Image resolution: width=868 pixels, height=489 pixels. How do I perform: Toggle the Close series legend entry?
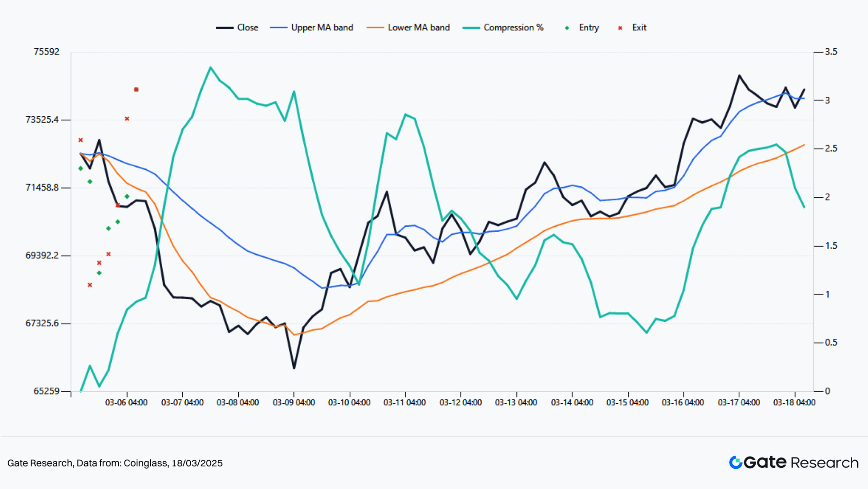247,27
